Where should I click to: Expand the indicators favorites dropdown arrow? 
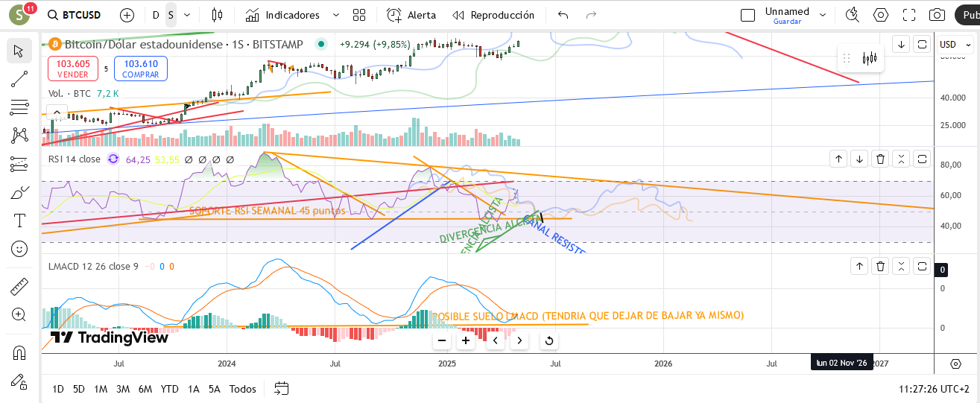(335, 15)
